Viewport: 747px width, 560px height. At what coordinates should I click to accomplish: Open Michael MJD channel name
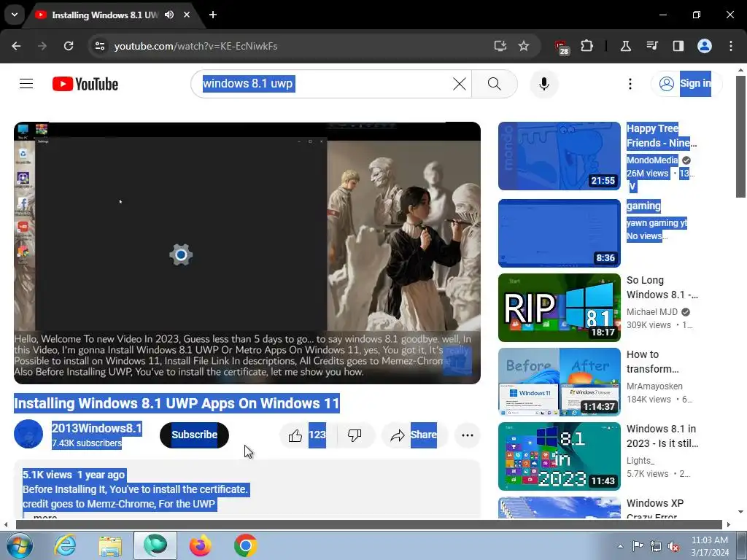[x=651, y=312]
